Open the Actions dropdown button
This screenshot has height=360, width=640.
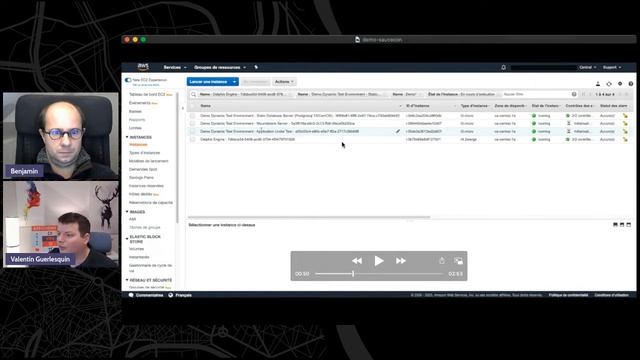(x=284, y=82)
